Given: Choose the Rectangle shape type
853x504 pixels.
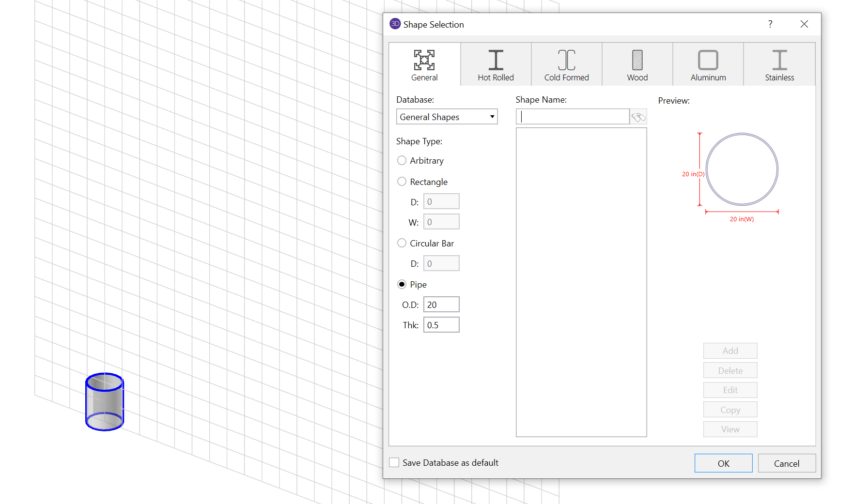Looking at the screenshot, I should tap(402, 182).
